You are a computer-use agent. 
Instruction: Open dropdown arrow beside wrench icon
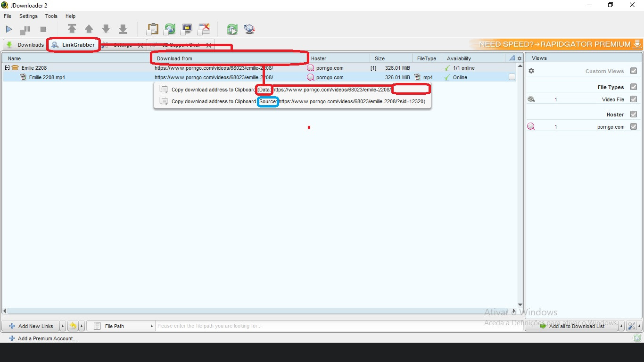coord(639,326)
